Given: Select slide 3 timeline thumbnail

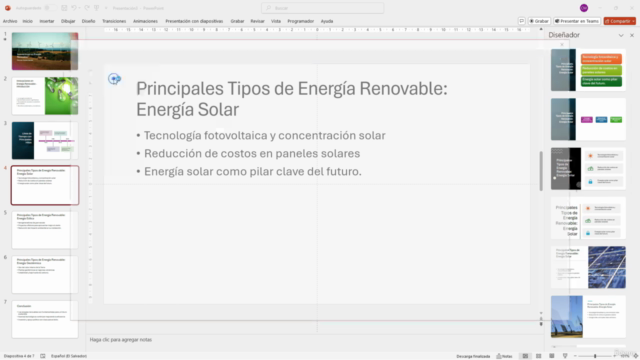Looking at the screenshot, I should [45, 140].
